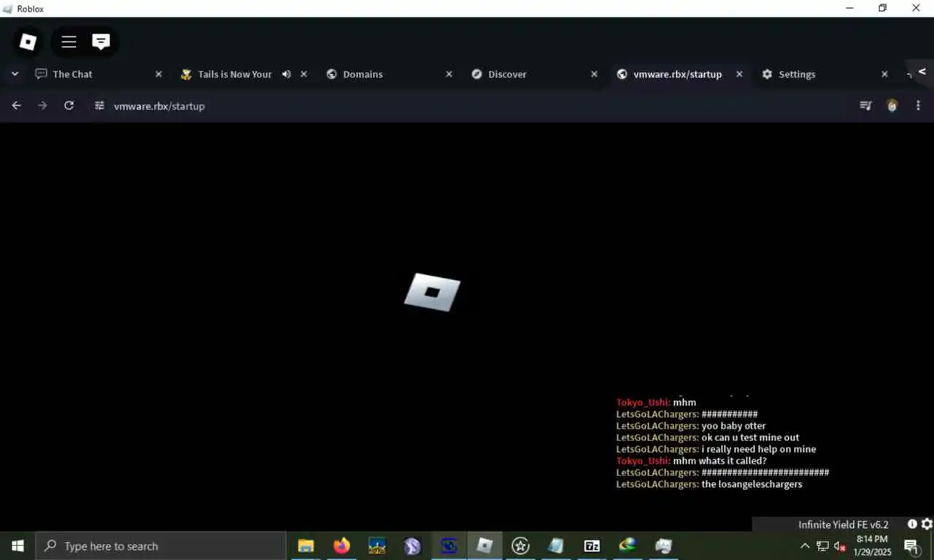934x560 pixels.
Task: Click the spinning Roblox logo in page center
Action: (x=432, y=292)
